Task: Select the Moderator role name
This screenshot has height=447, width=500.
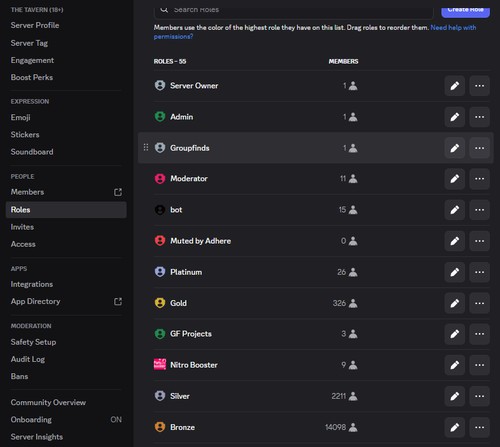Action: [189, 179]
